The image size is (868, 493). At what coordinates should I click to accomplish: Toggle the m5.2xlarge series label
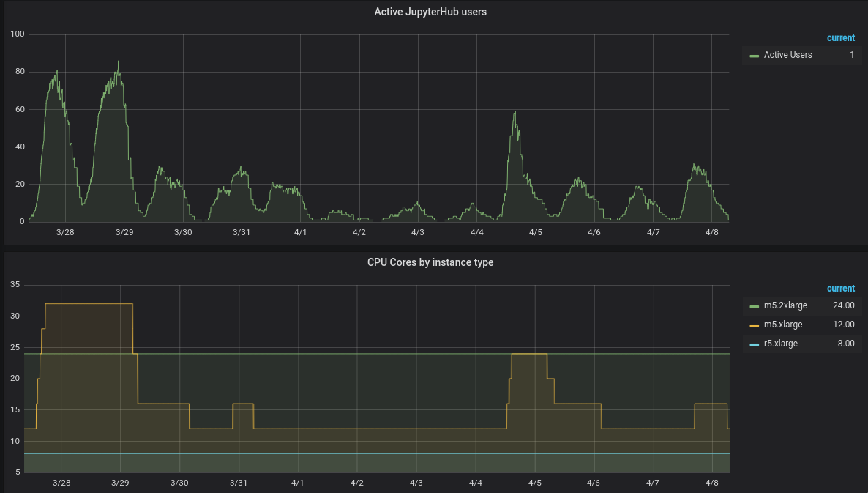785,305
